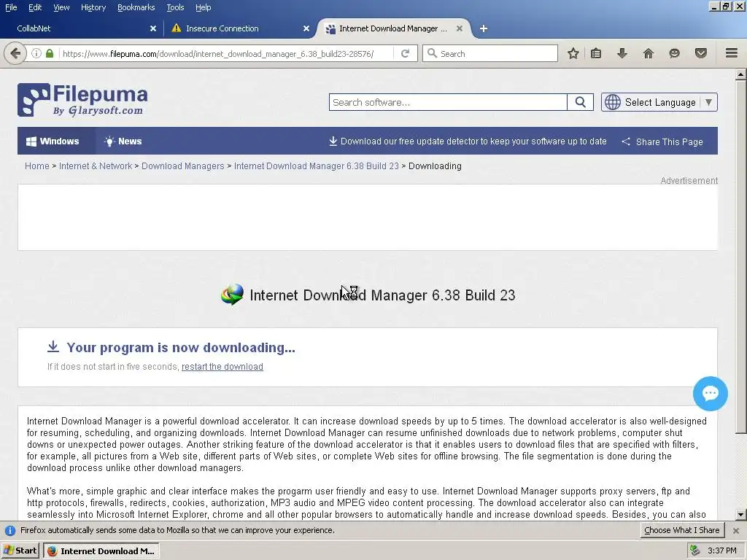747x560 pixels.
Task: Open the History menu
Action: pos(93,7)
